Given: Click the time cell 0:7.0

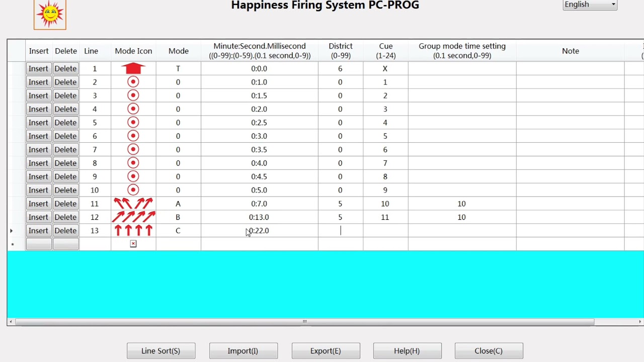Looking at the screenshot, I should (260, 204).
